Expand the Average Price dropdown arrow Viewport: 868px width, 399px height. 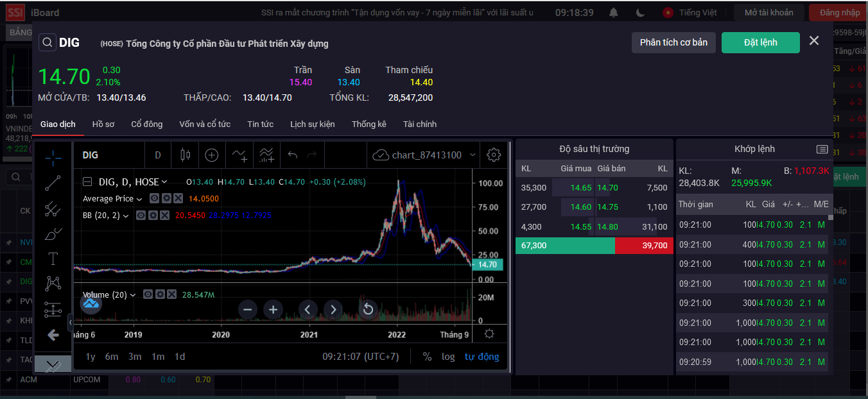coord(139,199)
